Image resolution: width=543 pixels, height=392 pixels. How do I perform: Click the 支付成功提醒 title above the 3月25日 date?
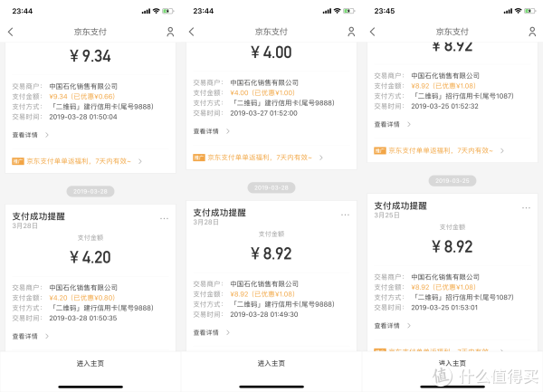400,206
